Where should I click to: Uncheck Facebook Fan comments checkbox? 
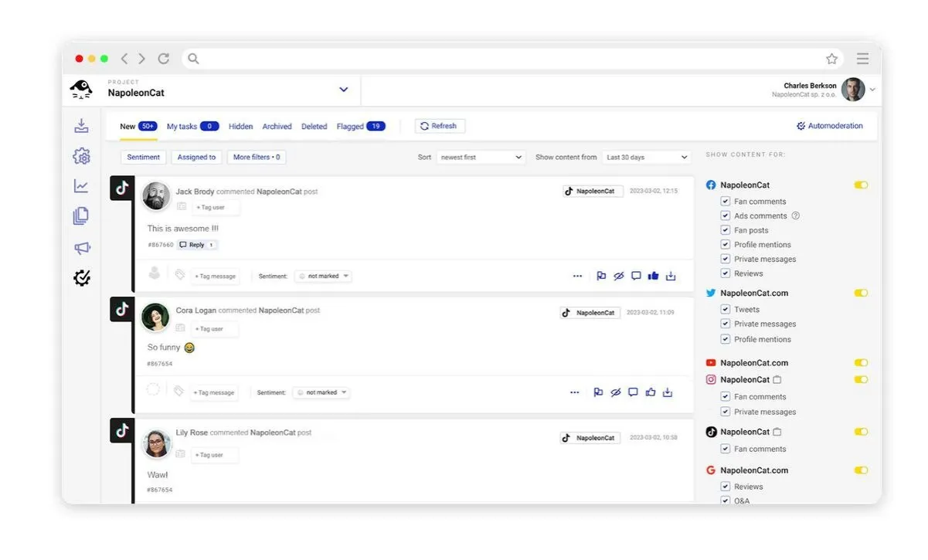(725, 202)
